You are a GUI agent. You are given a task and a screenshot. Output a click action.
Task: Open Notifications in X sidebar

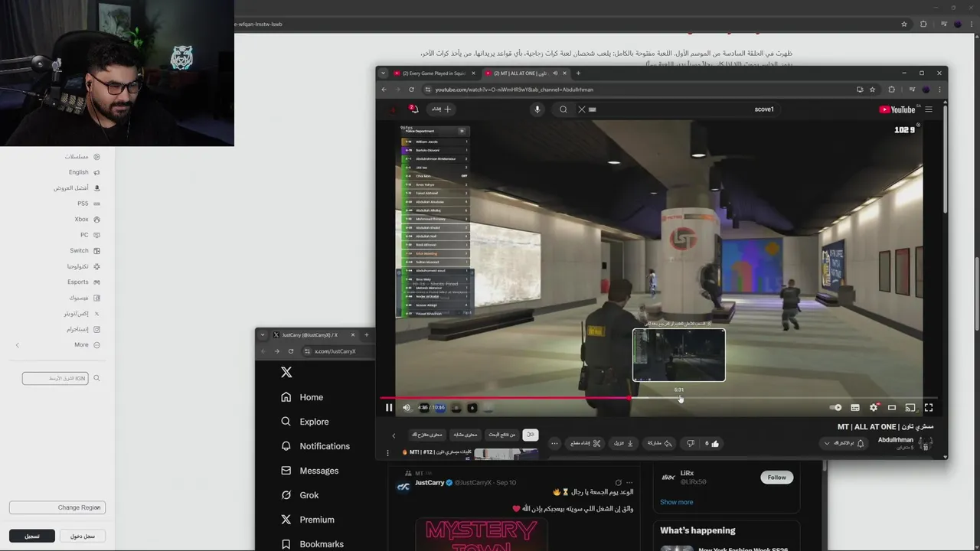pos(315,446)
